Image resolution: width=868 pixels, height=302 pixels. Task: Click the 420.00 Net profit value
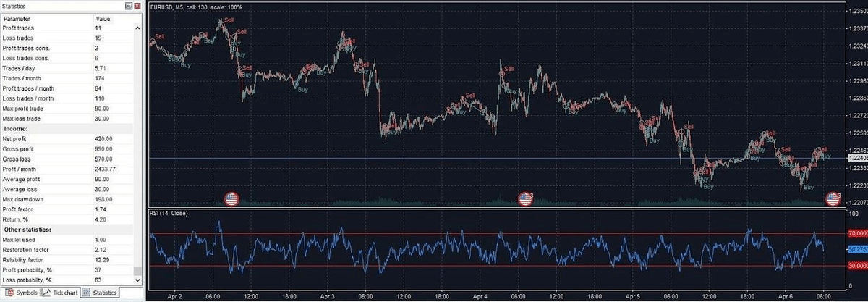103,138
